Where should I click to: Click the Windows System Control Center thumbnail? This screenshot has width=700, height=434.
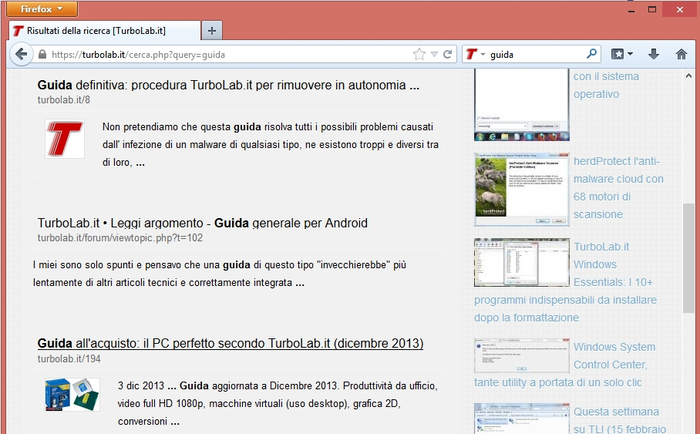521,355
